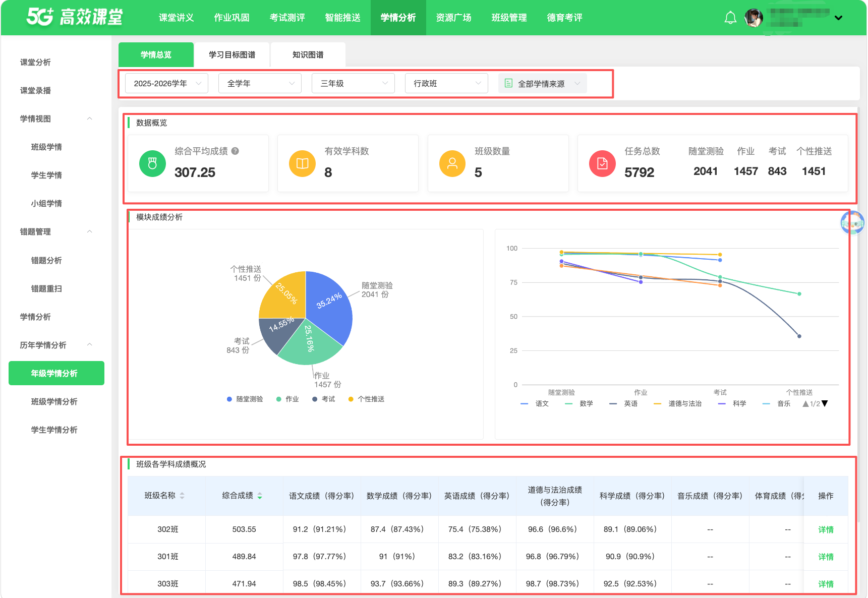Click the yellow book icon for 有效学科数
868x598 pixels.
[x=302, y=163]
